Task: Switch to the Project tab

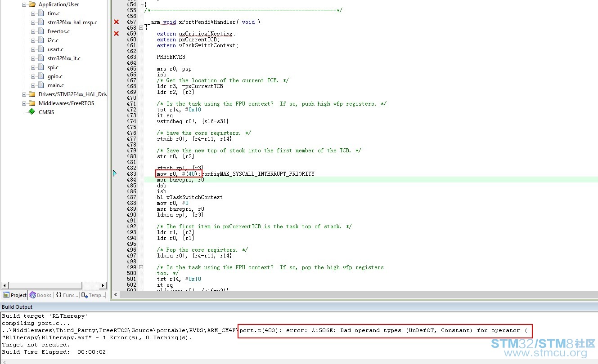Action: click(x=15, y=295)
